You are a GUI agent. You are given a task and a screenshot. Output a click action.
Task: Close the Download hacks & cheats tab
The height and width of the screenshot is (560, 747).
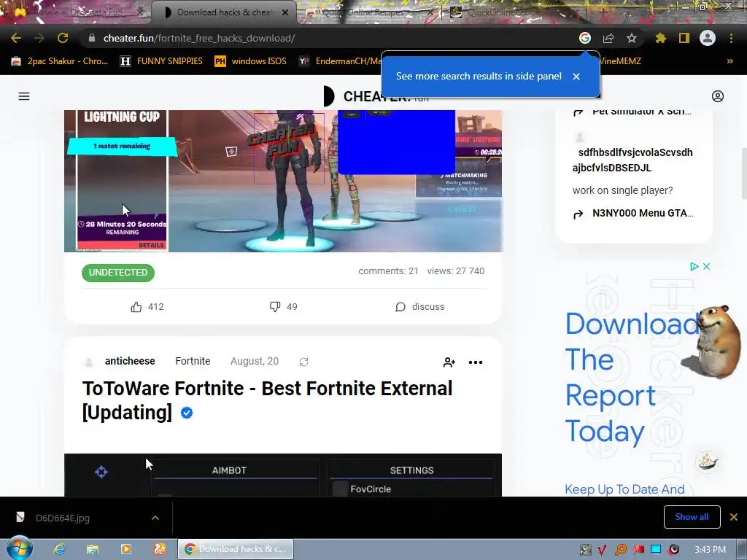[x=285, y=12]
